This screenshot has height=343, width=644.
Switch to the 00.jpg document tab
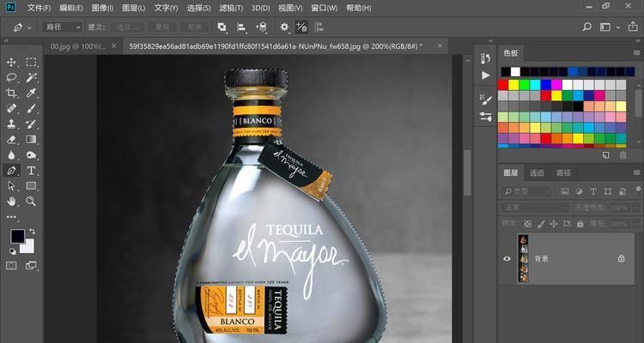[77, 46]
